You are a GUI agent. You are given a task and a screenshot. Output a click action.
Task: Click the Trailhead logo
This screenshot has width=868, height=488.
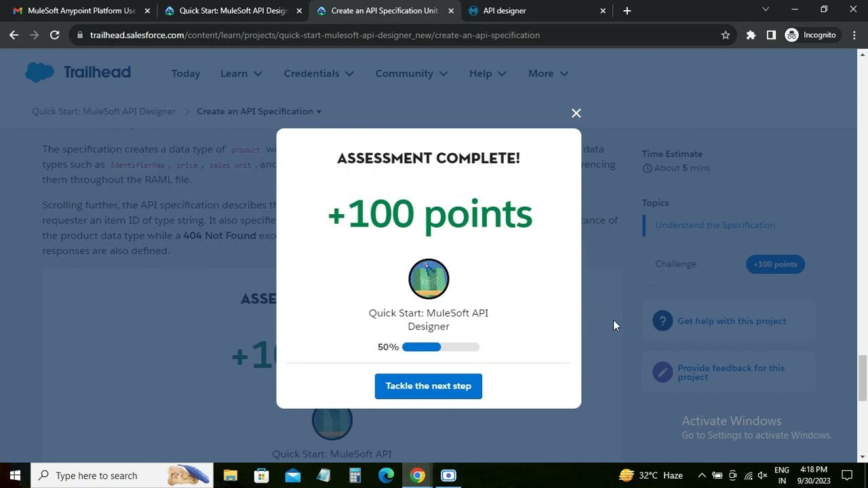[78, 73]
